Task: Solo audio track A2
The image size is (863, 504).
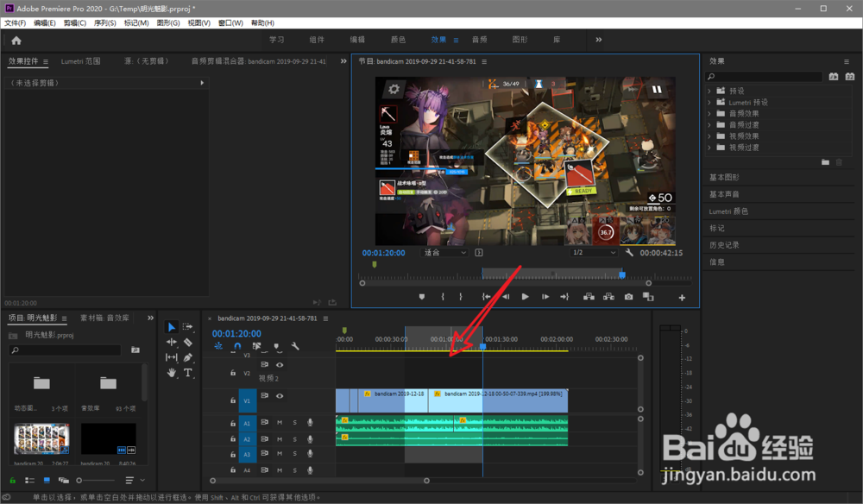Action: coord(295,439)
